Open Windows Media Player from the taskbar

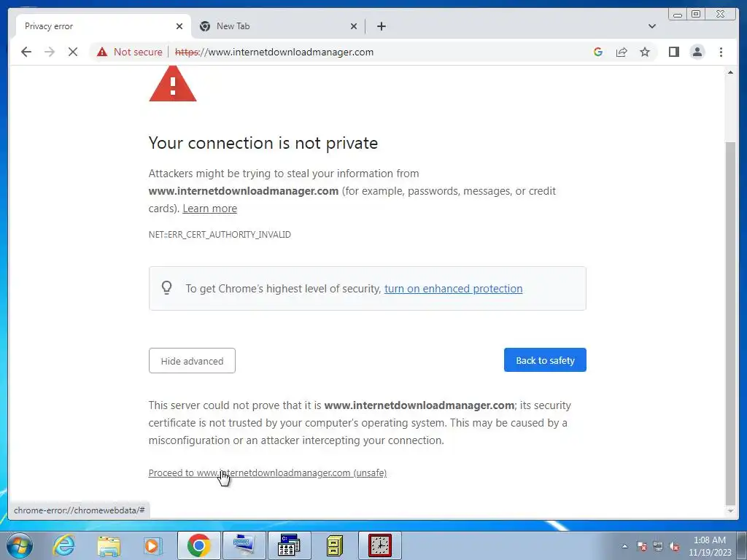point(153,545)
